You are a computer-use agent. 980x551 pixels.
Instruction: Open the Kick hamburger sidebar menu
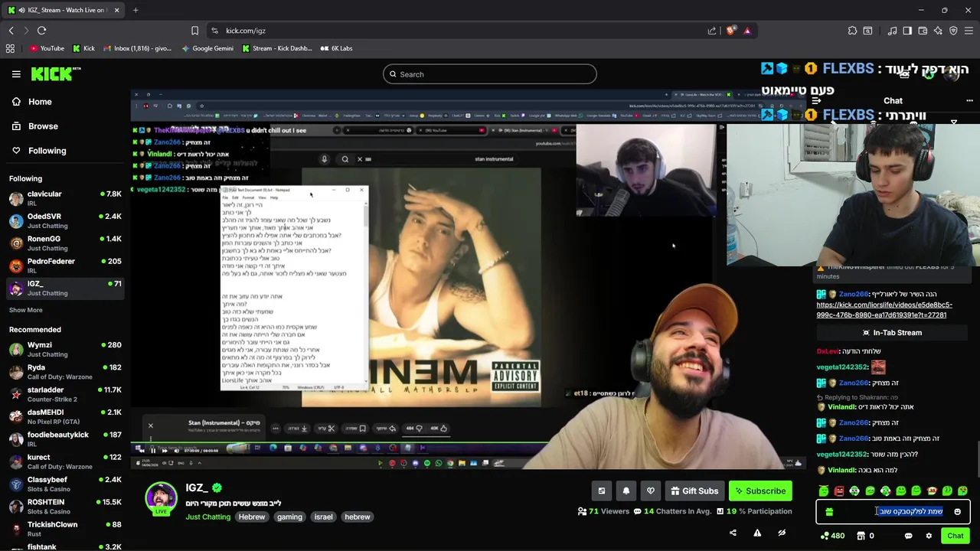pyautogui.click(x=16, y=74)
